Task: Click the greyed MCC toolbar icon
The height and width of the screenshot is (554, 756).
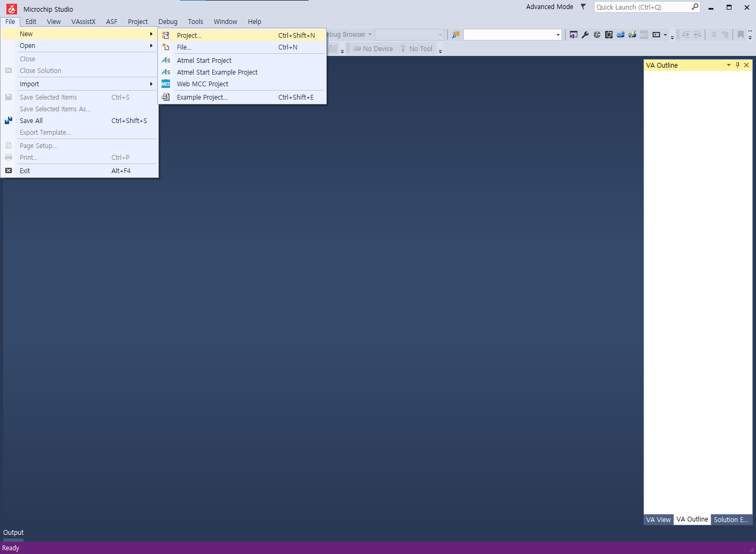Action: coord(644,35)
